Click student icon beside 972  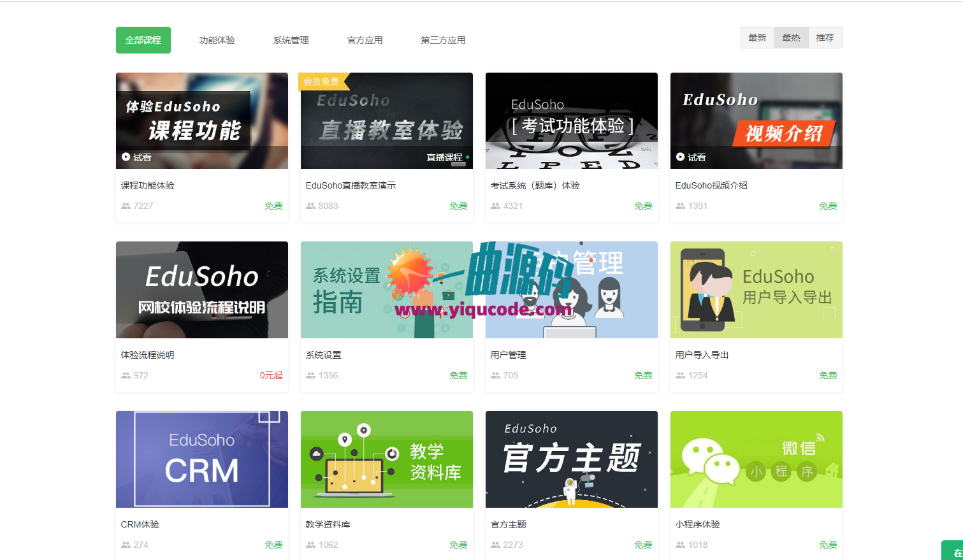[x=126, y=375]
